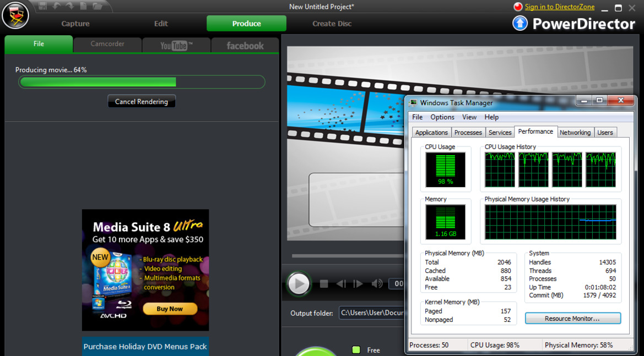
Task: Open an existing project with the folder icon
Action: [98, 6]
